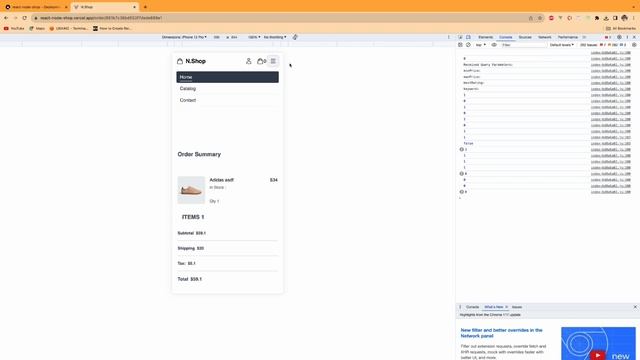The height and width of the screenshot is (360, 640).
Task: Open the No throttling dropdown
Action: pyautogui.click(x=275, y=37)
